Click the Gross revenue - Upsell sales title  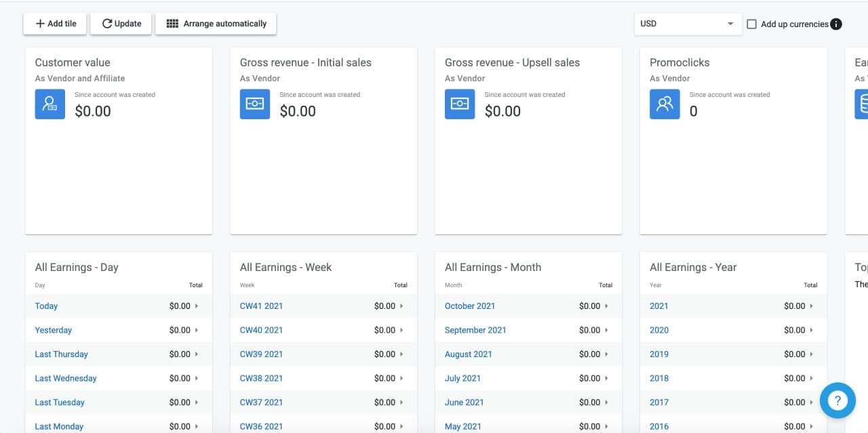512,62
